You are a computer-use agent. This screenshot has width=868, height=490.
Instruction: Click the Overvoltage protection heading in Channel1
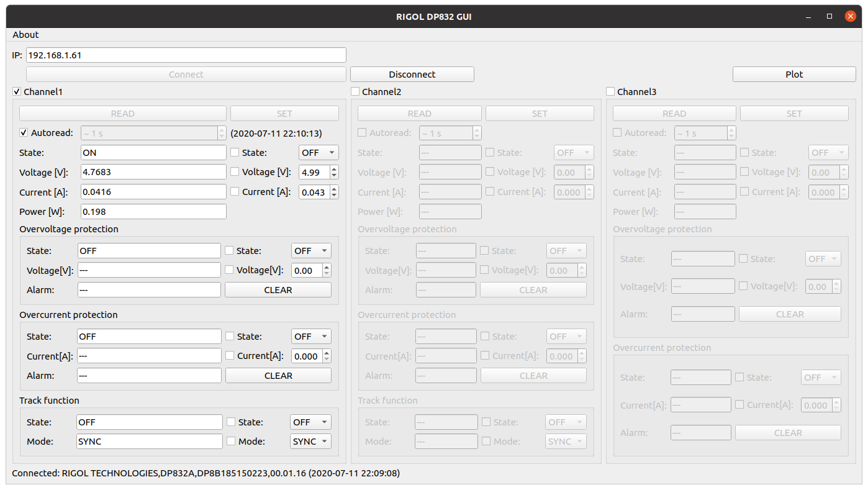pos(69,229)
